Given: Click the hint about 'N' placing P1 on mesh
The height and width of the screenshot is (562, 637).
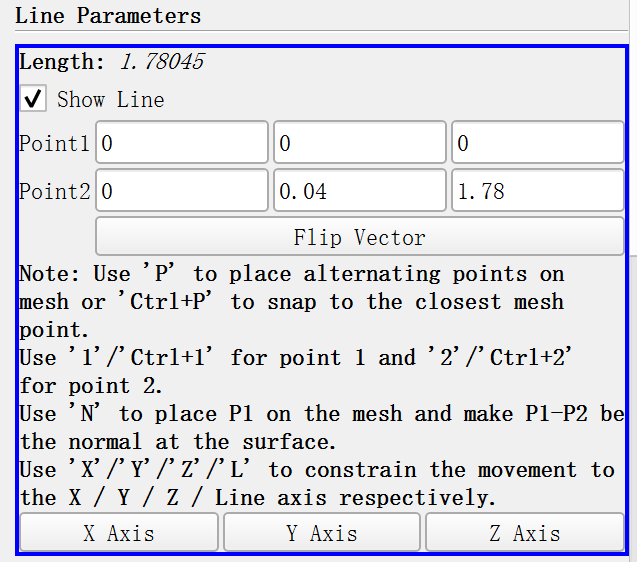Looking at the screenshot, I should tap(318, 427).
